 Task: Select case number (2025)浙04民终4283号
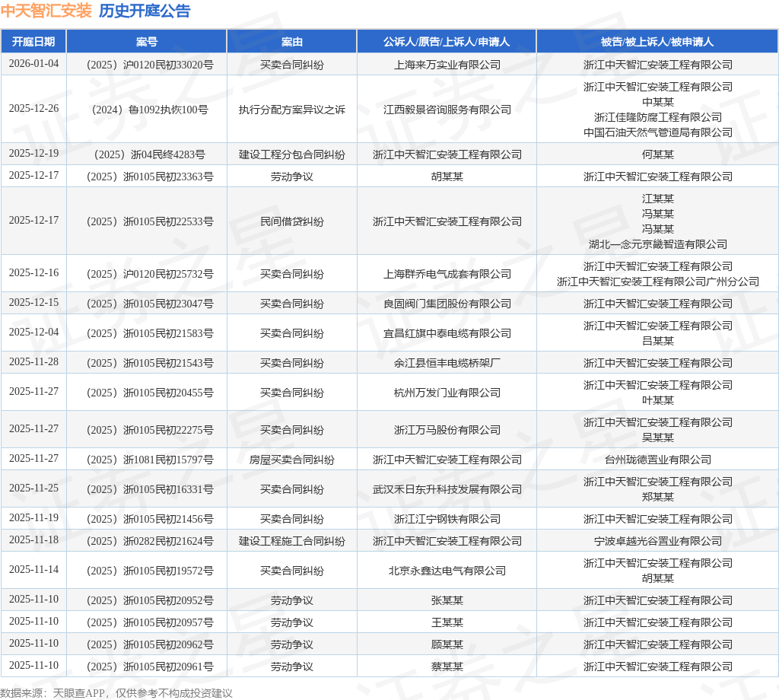tap(150, 154)
